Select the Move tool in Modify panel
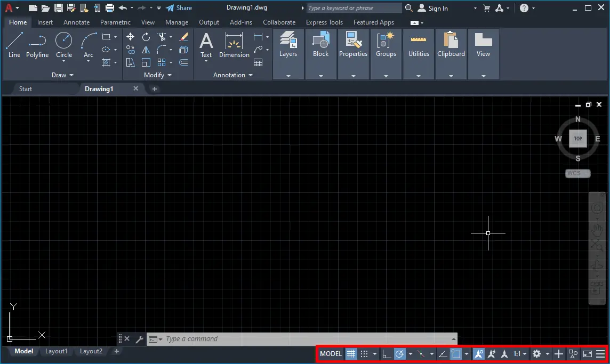This screenshot has width=610, height=364. tap(130, 37)
